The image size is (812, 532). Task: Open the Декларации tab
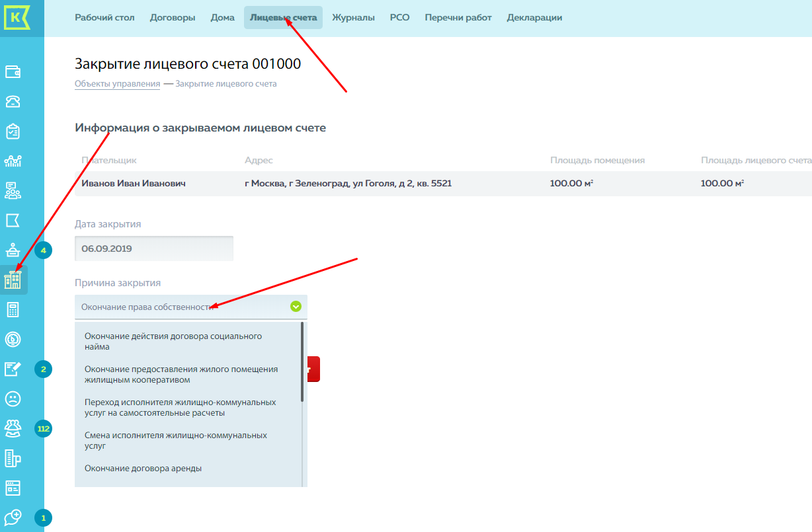[534, 18]
